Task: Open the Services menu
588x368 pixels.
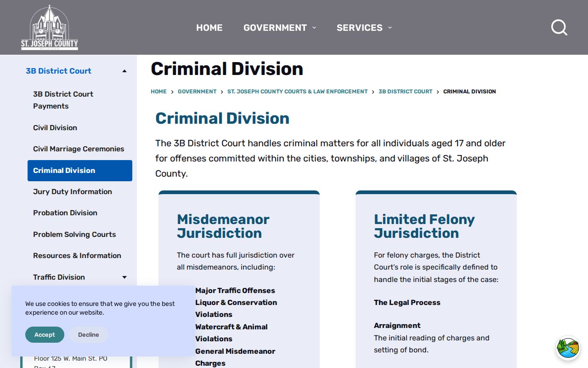Action: (360, 28)
